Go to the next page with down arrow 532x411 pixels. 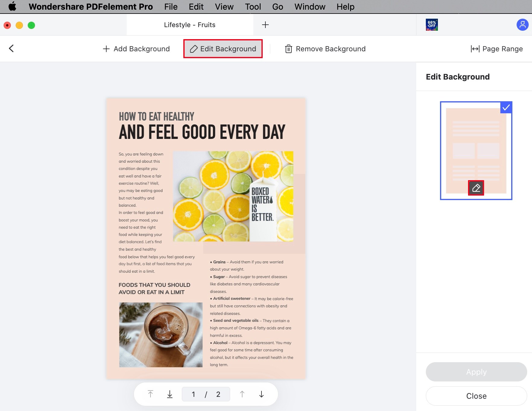click(261, 394)
